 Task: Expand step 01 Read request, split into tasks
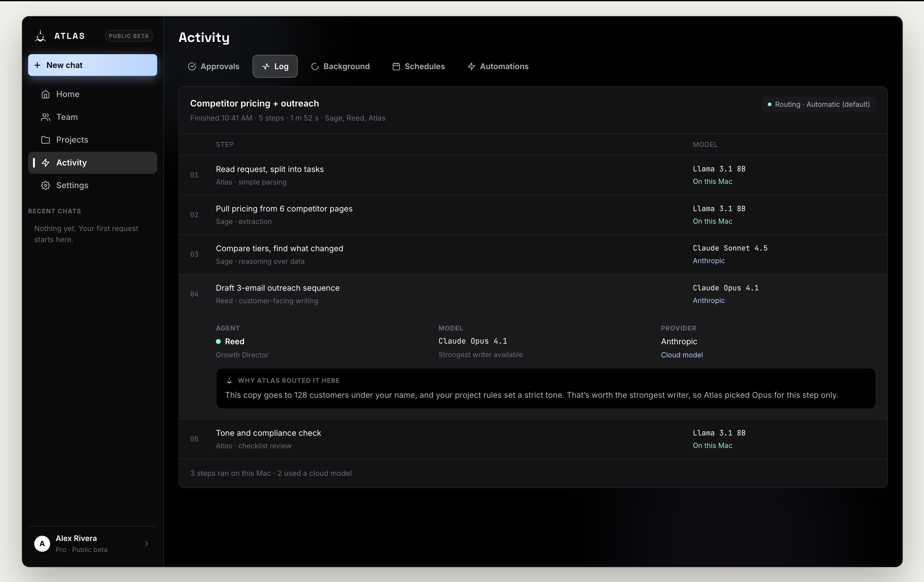533,175
